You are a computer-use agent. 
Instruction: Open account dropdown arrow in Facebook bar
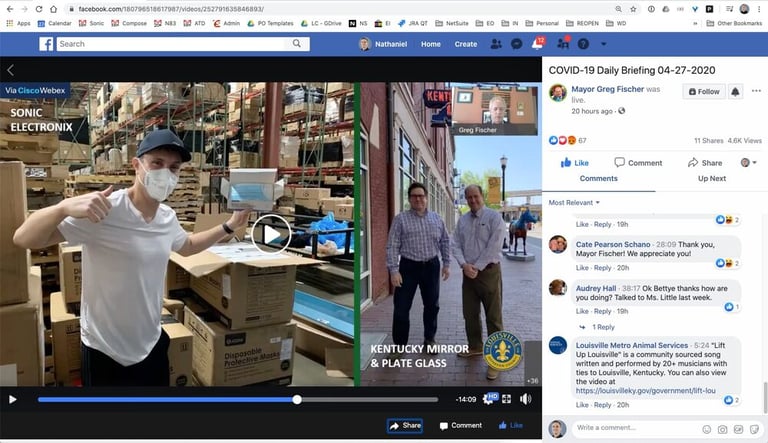pos(603,44)
